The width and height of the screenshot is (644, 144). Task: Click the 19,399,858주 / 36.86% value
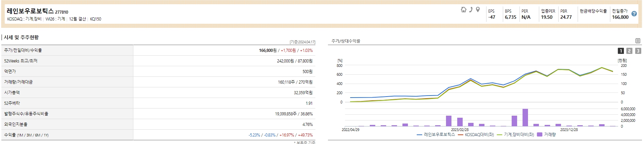click(294, 114)
